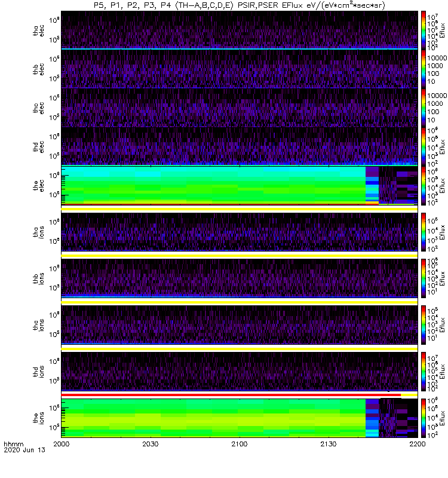Image resolution: width=448 pixels, height=478 pixels.
Task: Click inside the 'the elec' green spectrogram
Action: tap(213, 185)
